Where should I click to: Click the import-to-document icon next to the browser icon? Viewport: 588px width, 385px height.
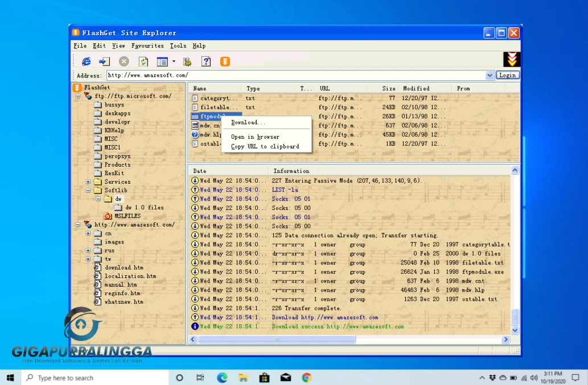point(104,61)
